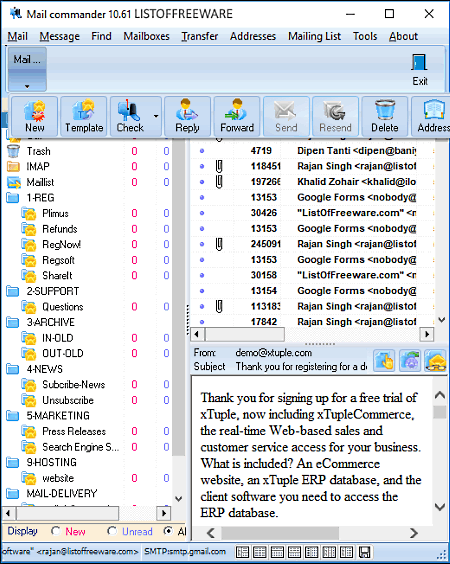450x564 pixels.
Task: Collapse the 9-HOSTING folder
Action: [x=13, y=462]
